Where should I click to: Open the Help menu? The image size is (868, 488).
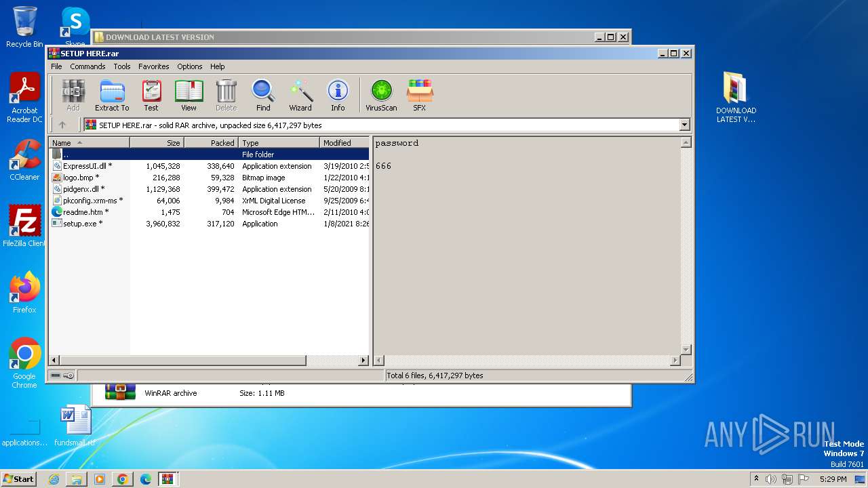click(217, 66)
